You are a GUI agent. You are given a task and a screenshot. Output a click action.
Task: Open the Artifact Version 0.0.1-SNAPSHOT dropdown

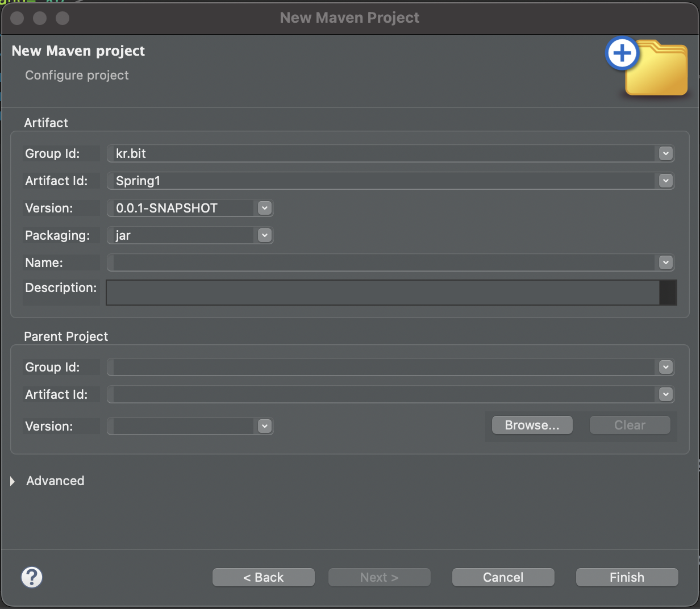tap(264, 208)
